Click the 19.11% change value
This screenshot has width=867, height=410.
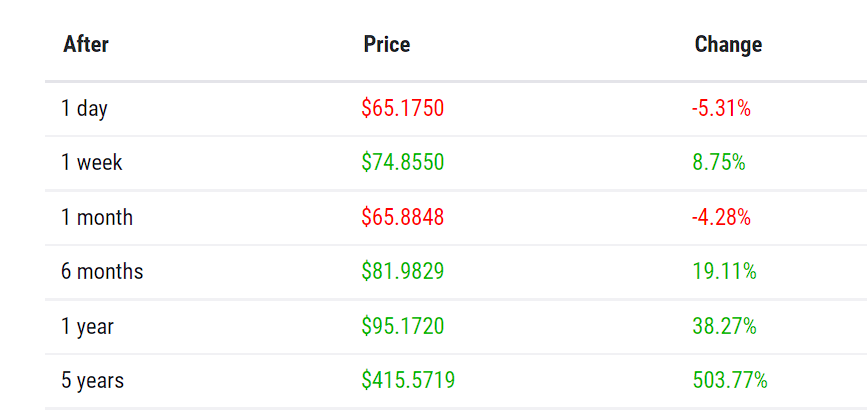pyautogui.click(x=724, y=272)
